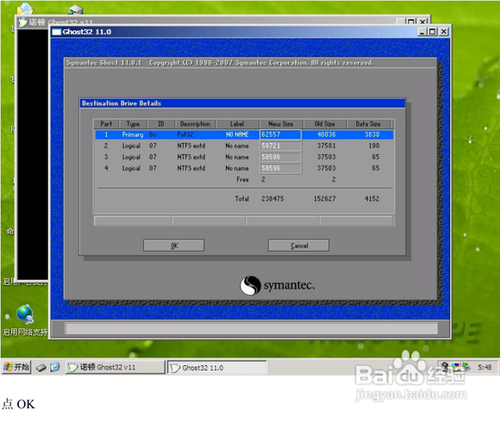Edit New Size field showing 58721
The width and height of the screenshot is (500, 423).
280,146
